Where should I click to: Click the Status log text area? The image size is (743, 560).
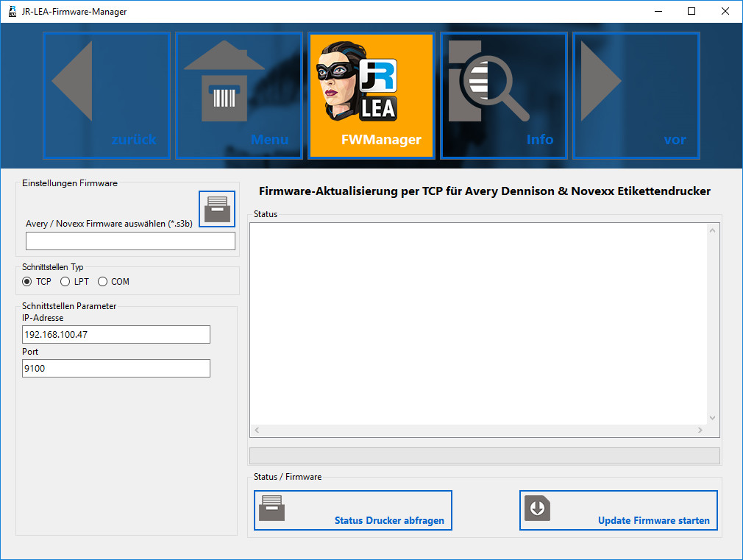pyautogui.click(x=478, y=324)
